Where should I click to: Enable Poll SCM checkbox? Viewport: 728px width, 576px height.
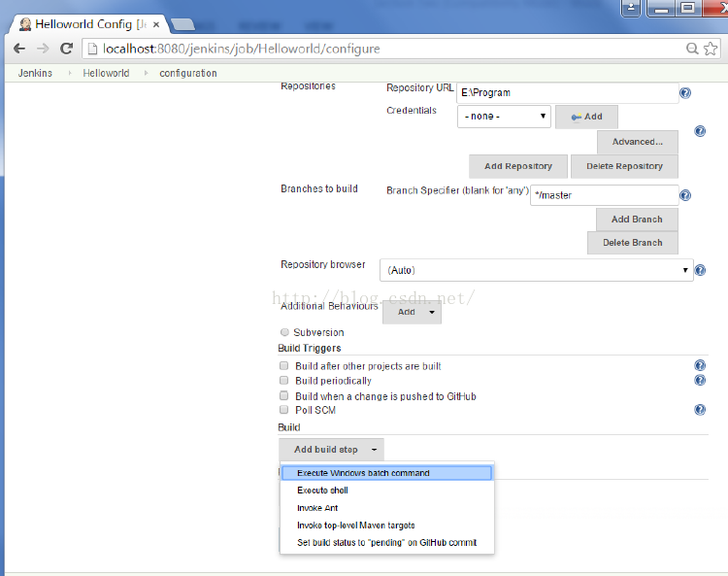[x=283, y=409]
